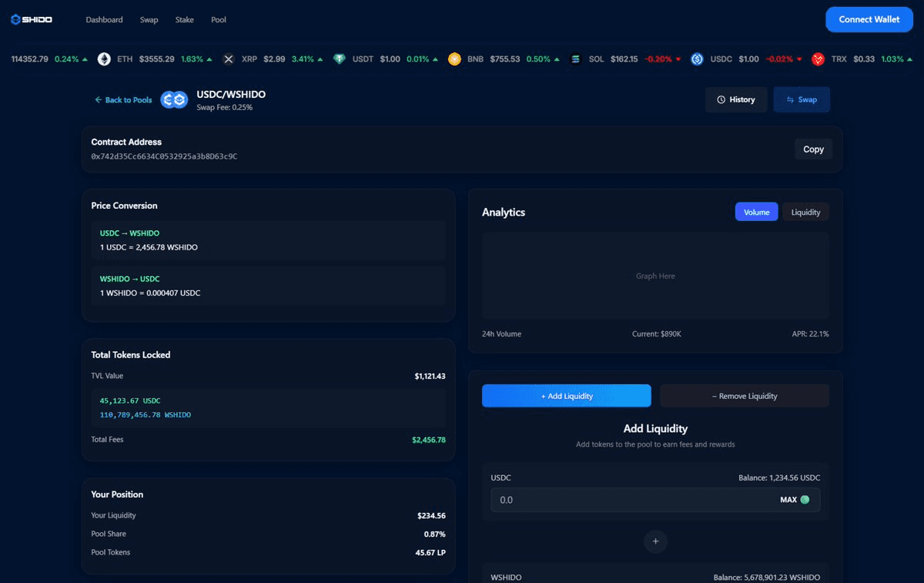Navigate to the Dashboard tab
Image resolution: width=924 pixels, height=583 pixels.
pos(104,19)
